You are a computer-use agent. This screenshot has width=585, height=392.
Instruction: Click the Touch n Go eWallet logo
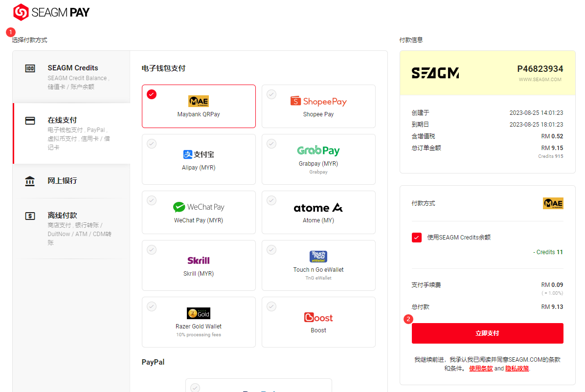pos(318,257)
